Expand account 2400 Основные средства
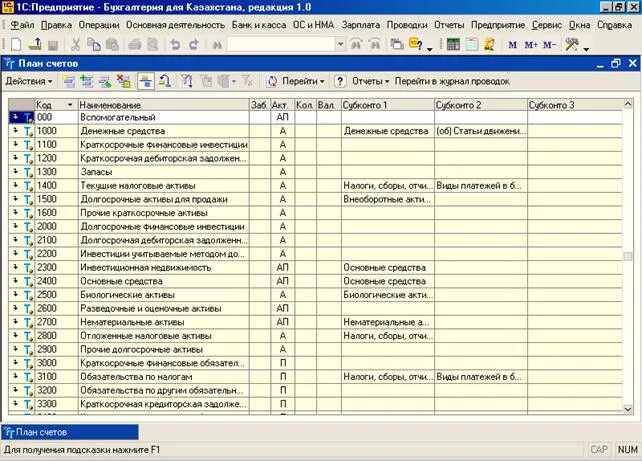This screenshot has height=461, width=642. tap(15, 281)
